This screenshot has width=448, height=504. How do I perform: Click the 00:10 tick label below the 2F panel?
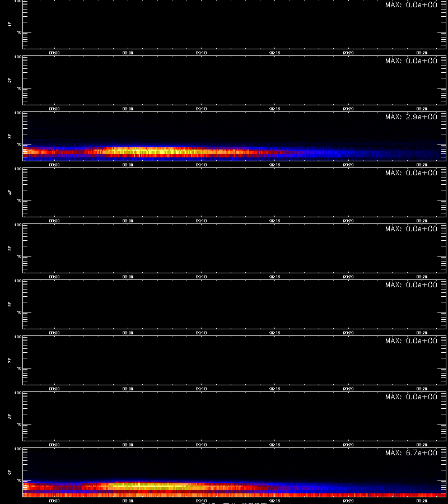click(201, 109)
